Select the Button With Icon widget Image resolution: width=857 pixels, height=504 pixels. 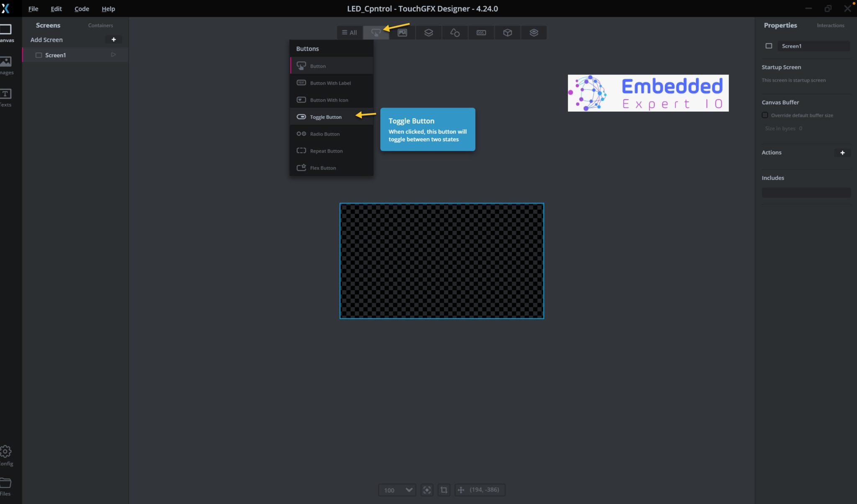pyautogui.click(x=329, y=100)
